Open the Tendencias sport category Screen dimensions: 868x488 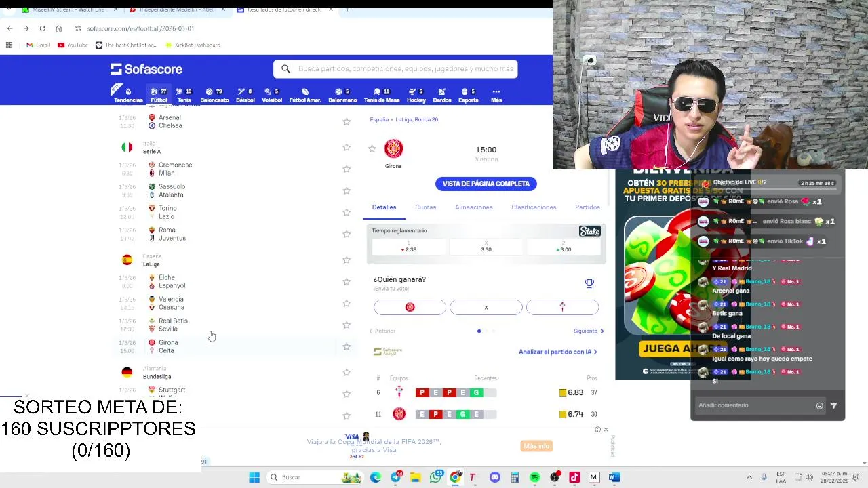click(127, 96)
